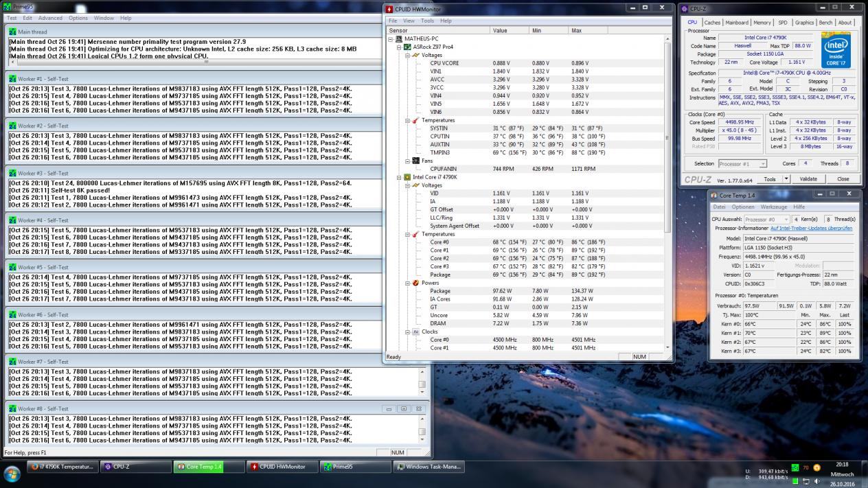The height and width of the screenshot is (488, 868).
Task: Click the Value column header in HWMonitor
Action: click(x=509, y=30)
